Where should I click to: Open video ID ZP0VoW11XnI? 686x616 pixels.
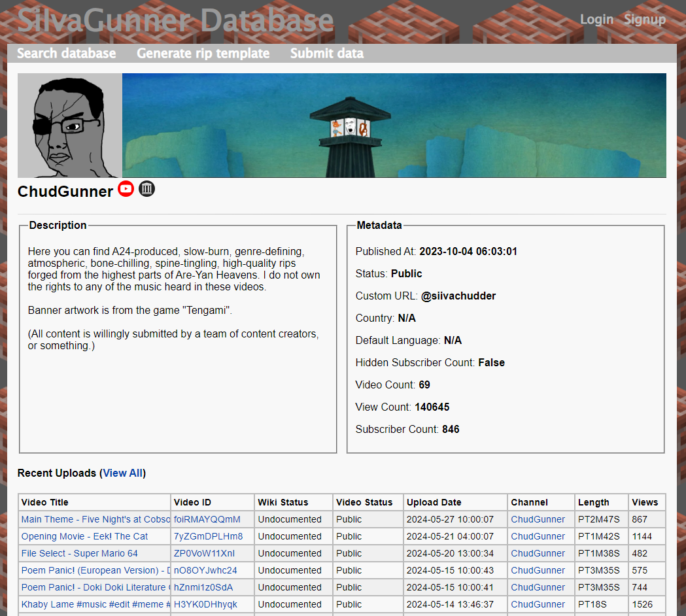[204, 553]
